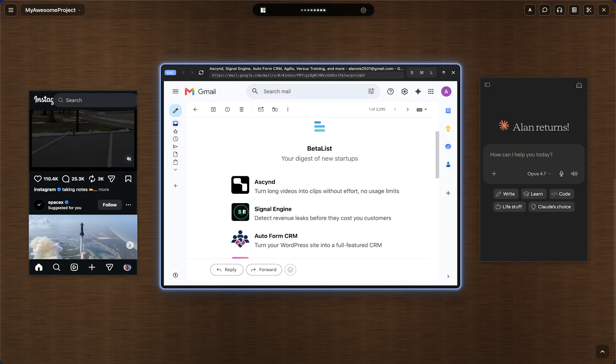Open Google Contacts in the side panel
This screenshot has height=364, width=616.
(448, 165)
